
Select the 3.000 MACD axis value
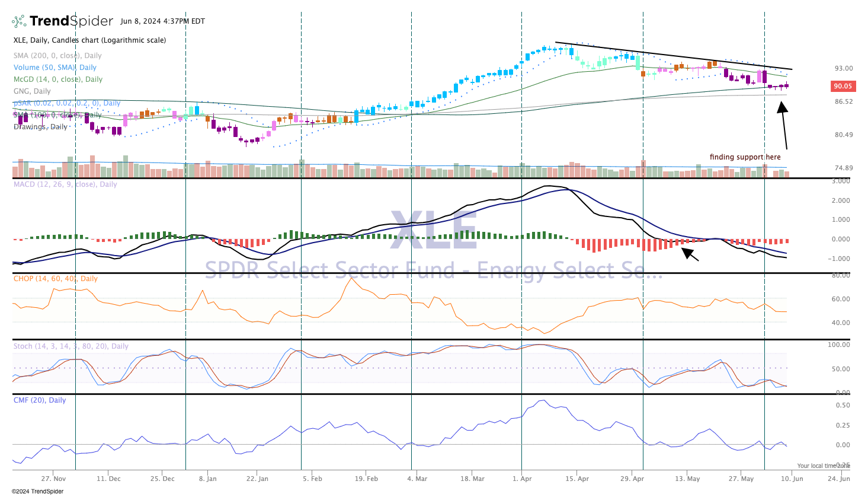(x=841, y=181)
